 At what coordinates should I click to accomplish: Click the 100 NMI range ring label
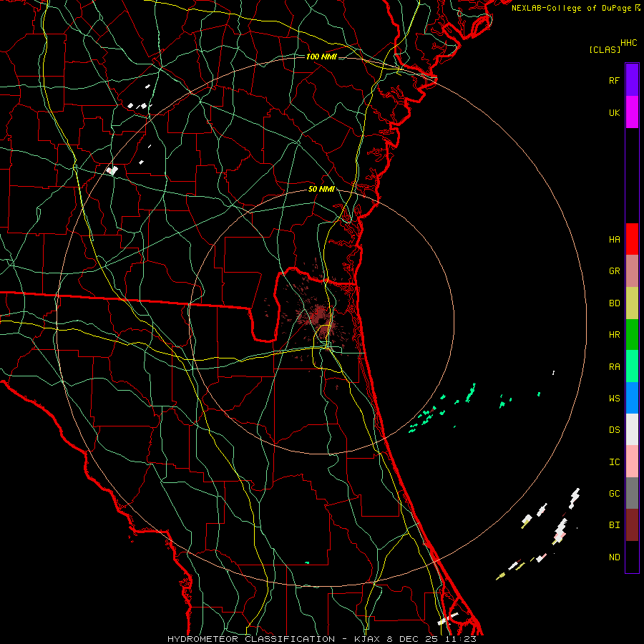point(321,57)
